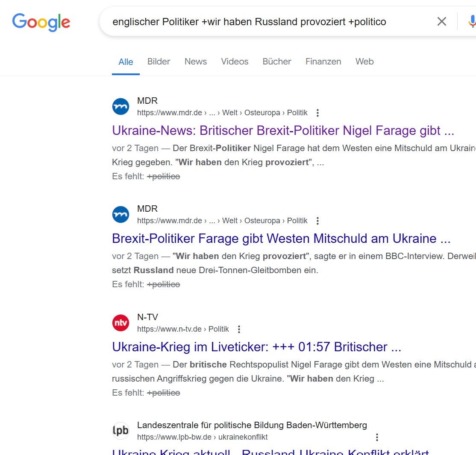This screenshot has width=476, height=455.
Task: Open three-dot menu of N-TV result
Action: click(x=239, y=330)
